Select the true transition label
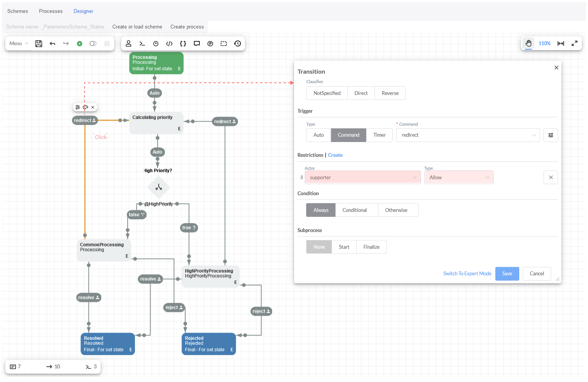588x382 pixels. pyautogui.click(x=189, y=228)
